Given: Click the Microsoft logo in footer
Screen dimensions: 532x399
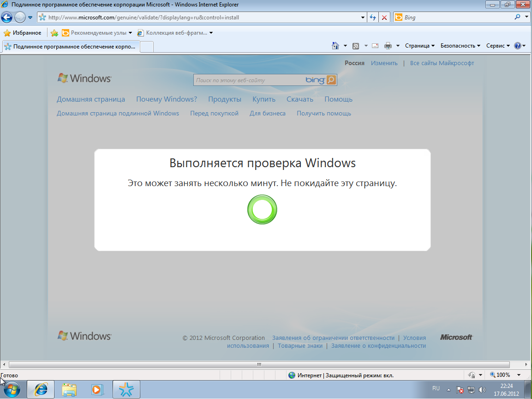Looking at the screenshot, I should pos(456,337).
